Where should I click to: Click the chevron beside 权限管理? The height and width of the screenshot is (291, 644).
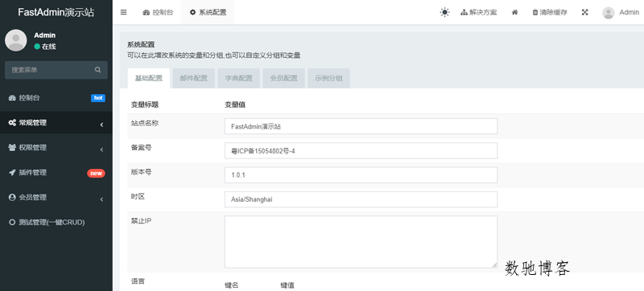[101, 150]
